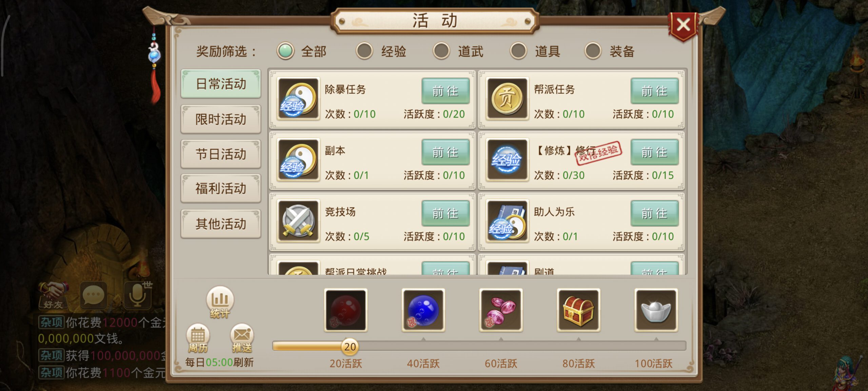This screenshot has width=868, height=391.
Task: Claim the 80活跃 treasure chest reward
Action: (578, 310)
